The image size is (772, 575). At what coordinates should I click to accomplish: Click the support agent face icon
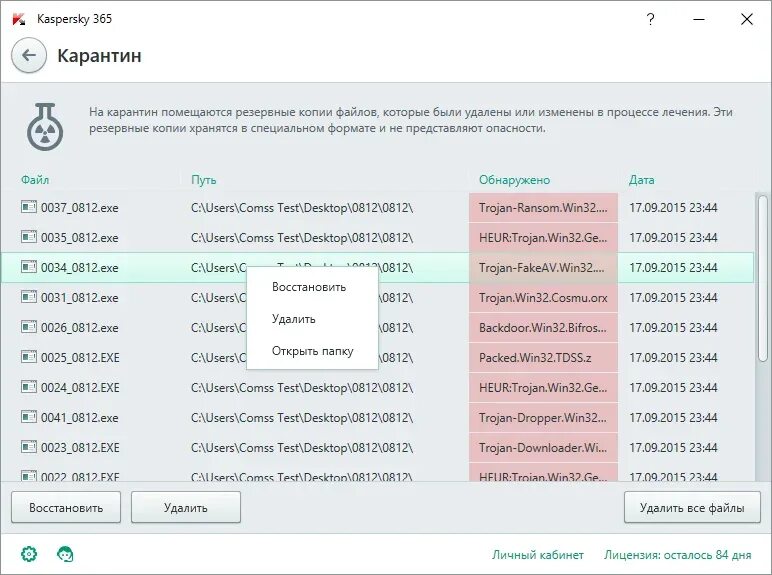tap(65, 553)
